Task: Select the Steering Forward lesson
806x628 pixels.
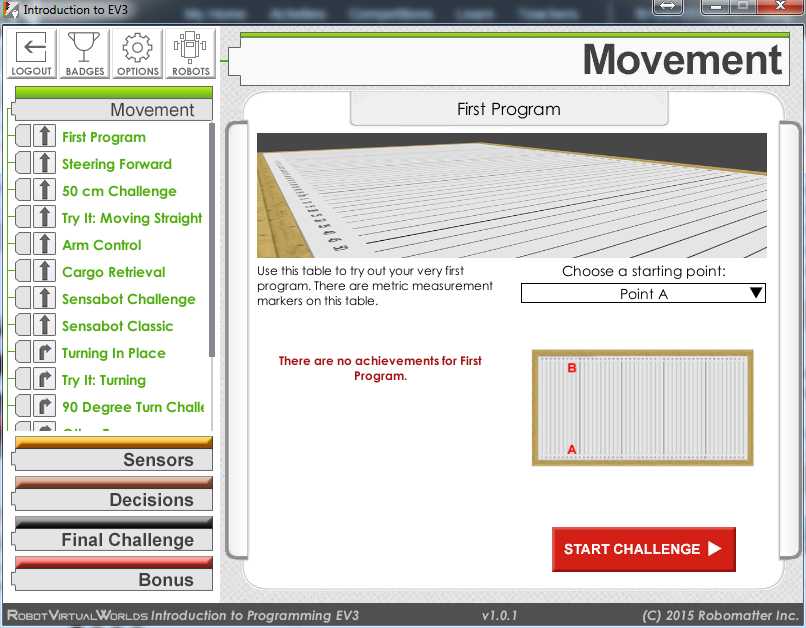Action: coord(117,164)
